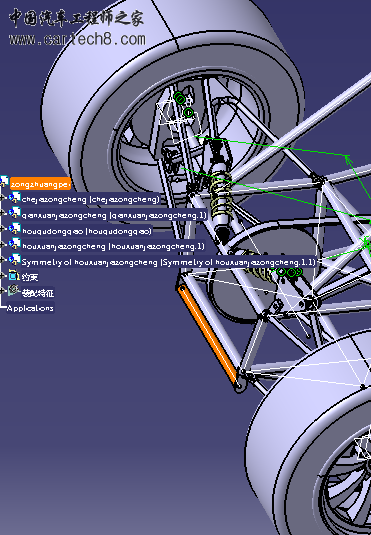Viewport: 371px width, 535px height.
Task: Select qianxuanjiazongcheng.1 text in the tree
Action: pyautogui.click(x=114, y=215)
